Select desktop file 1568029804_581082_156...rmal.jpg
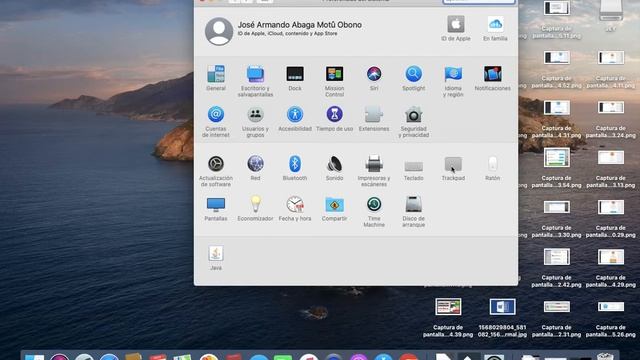This screenshot has width=640, height=360. pyautogui.click(x=502, y=307)
